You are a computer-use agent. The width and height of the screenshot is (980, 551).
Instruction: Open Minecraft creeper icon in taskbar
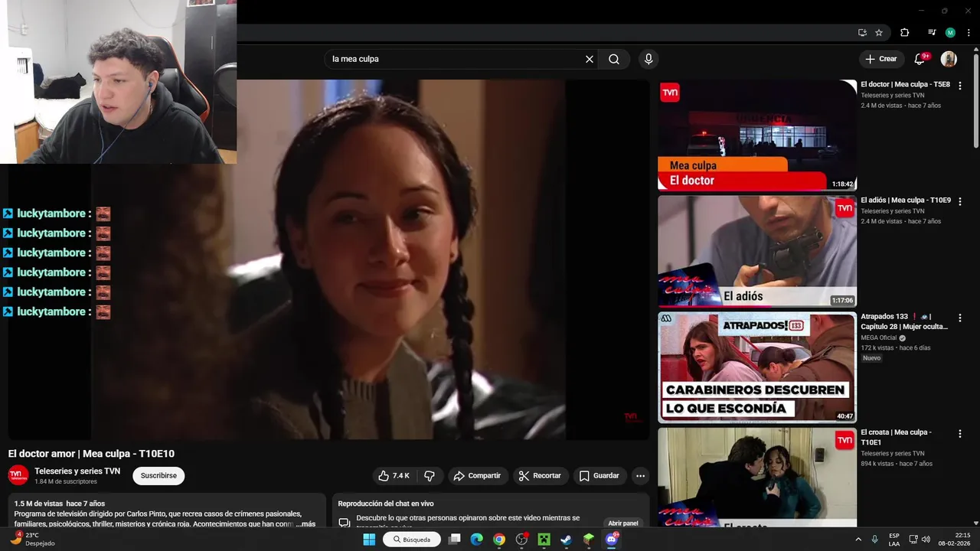point(544,540)
